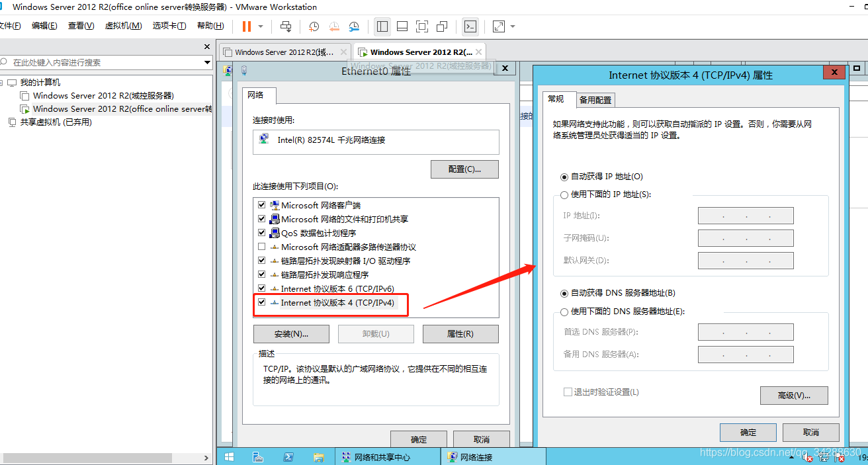This screenshot has width=868, height=465.
Task: Select 使用下面的 DNS 服务器地址(E) radio button
Action: pos(564,312)
